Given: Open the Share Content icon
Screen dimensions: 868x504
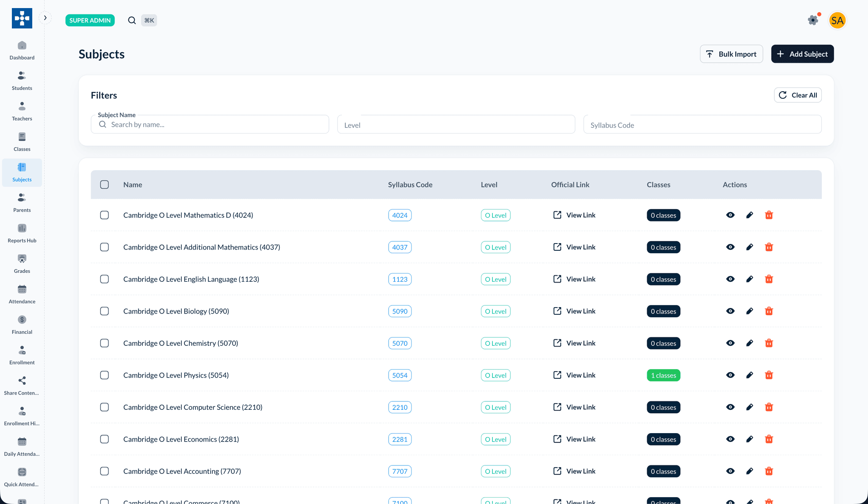Looking at the screenshot, I should (x=22, y=381).
